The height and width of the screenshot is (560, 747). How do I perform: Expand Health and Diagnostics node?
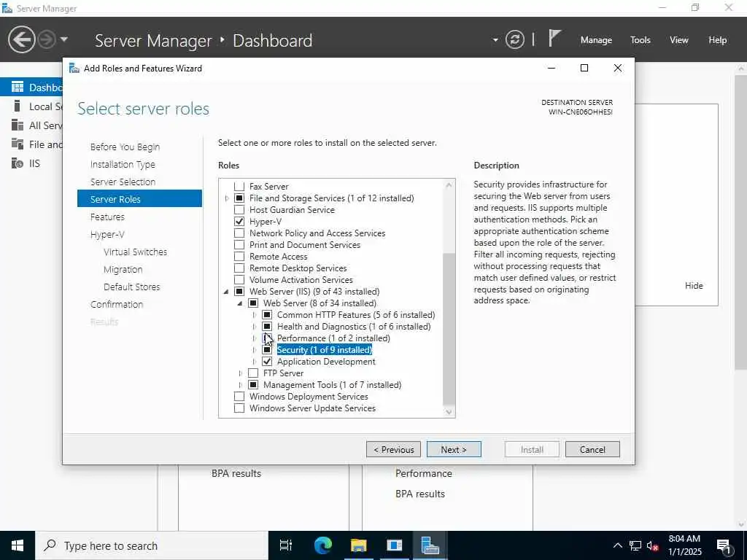[x=255, y=327]
